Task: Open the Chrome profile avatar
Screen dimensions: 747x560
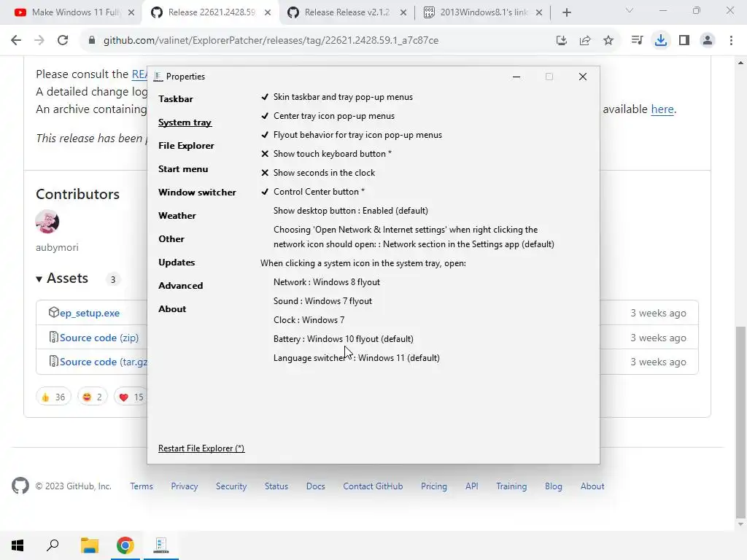Action: click(x=708, y=41)
